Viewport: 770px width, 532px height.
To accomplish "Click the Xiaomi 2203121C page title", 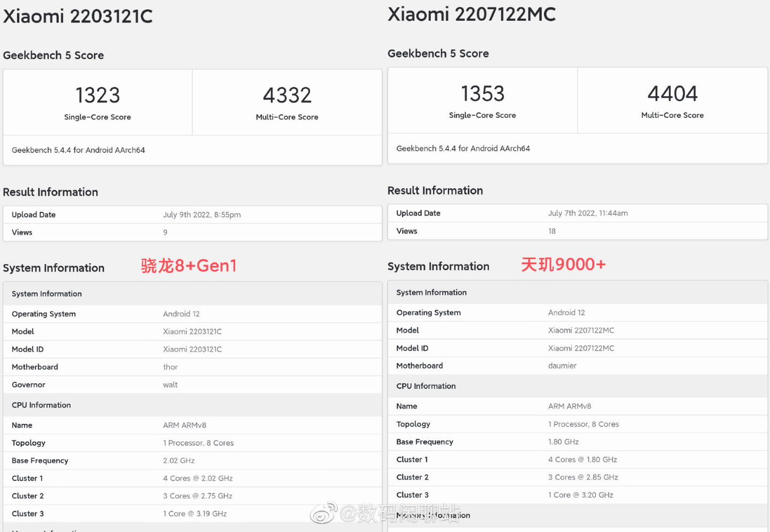I will [78, 16].
